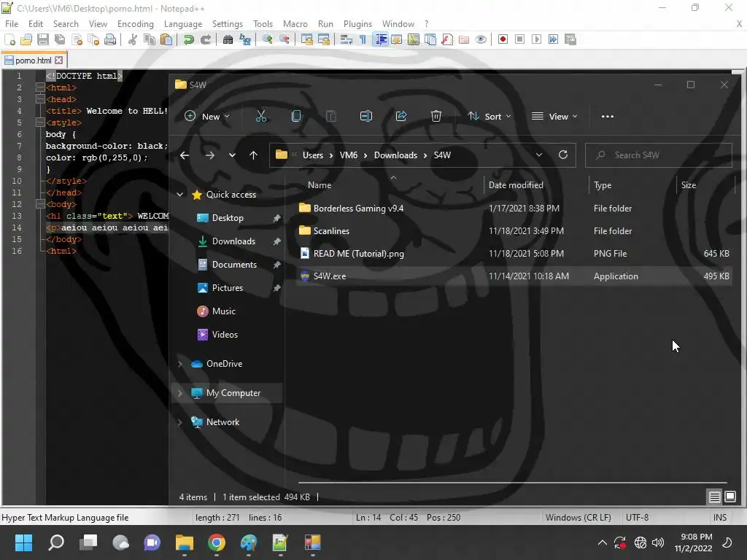
Task: Click the Zoom Out magnifier icon
Action: click(x=285, y=39)
